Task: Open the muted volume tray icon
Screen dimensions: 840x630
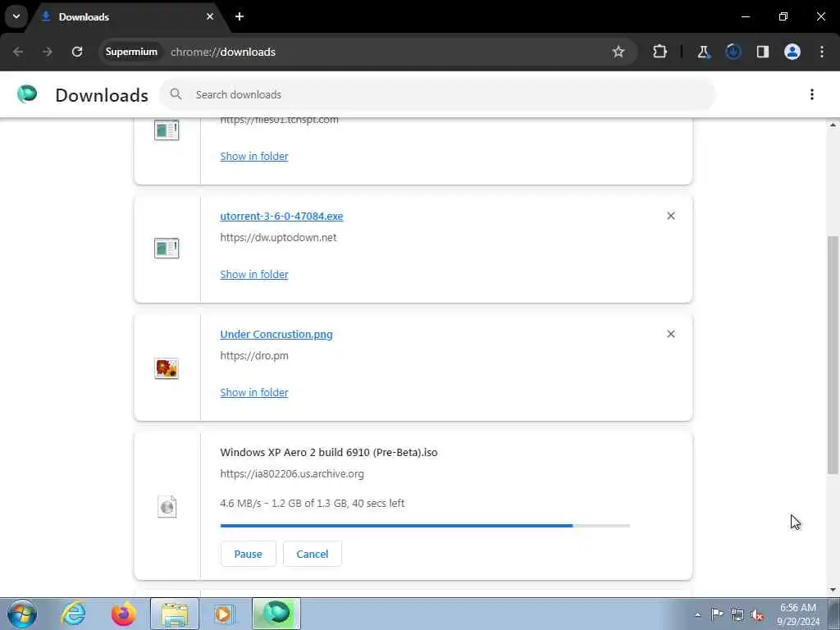Action: 757,615
